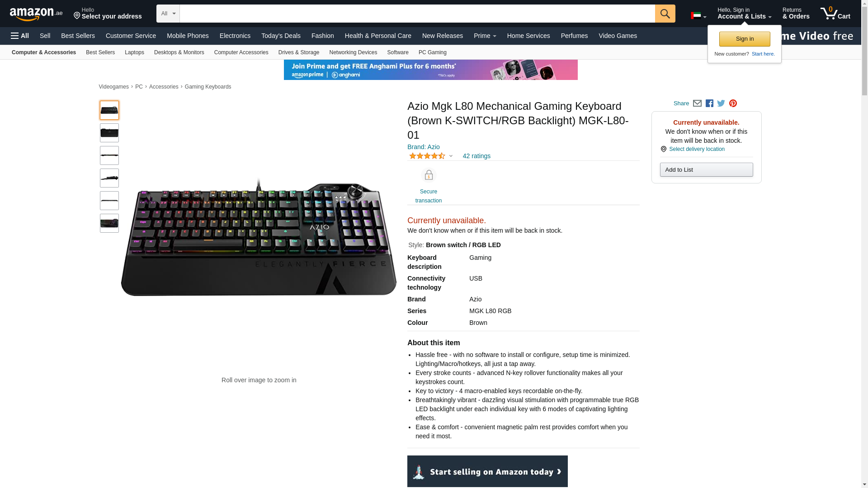The image size is (868, 488).
Task: Open the All hamburger menu
Action: pos(20,36)
